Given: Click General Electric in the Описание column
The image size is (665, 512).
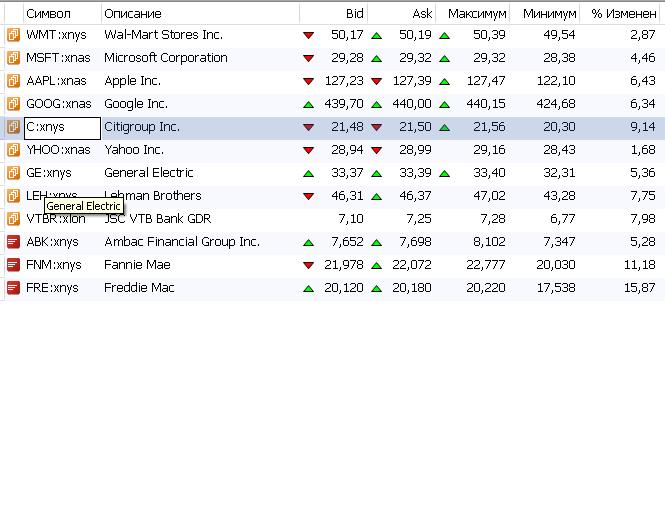Looking at the screenshot, I should pos(149,173).
